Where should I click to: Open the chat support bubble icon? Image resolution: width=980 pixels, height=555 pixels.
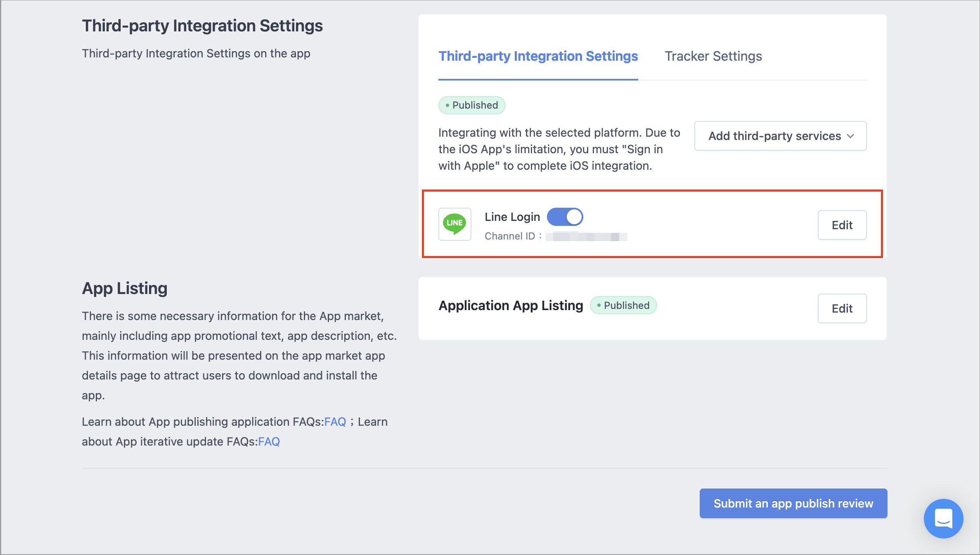[x=943, y=518]
